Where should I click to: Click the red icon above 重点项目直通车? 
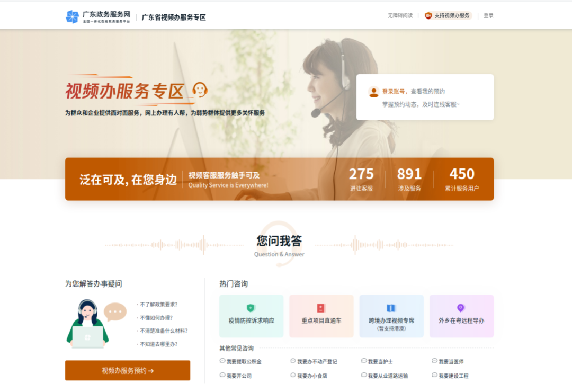(x=321, y=308)
